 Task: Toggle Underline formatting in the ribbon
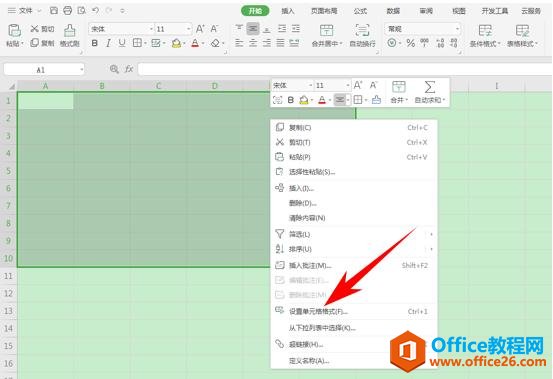(x=122, y=43)
